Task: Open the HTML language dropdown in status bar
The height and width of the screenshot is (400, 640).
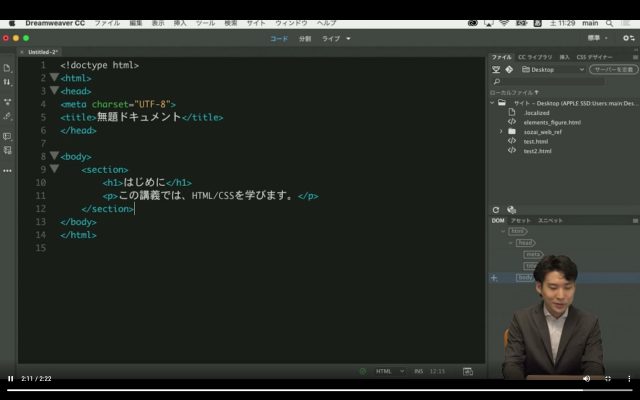Action: (389, 371)
